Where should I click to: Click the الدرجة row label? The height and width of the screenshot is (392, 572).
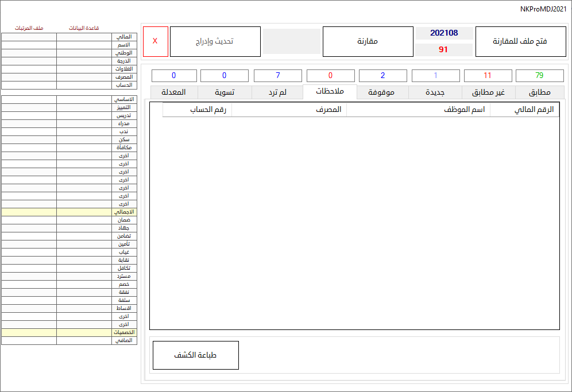pos(125,61)
